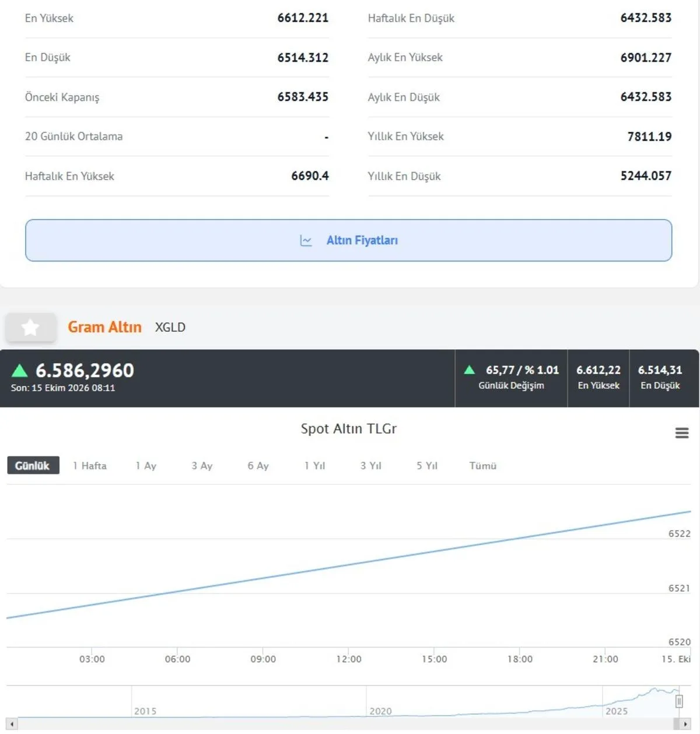The image size is (700, 734).
Task: Open the Altın Fiyatları button
Action: click(349, 240)
